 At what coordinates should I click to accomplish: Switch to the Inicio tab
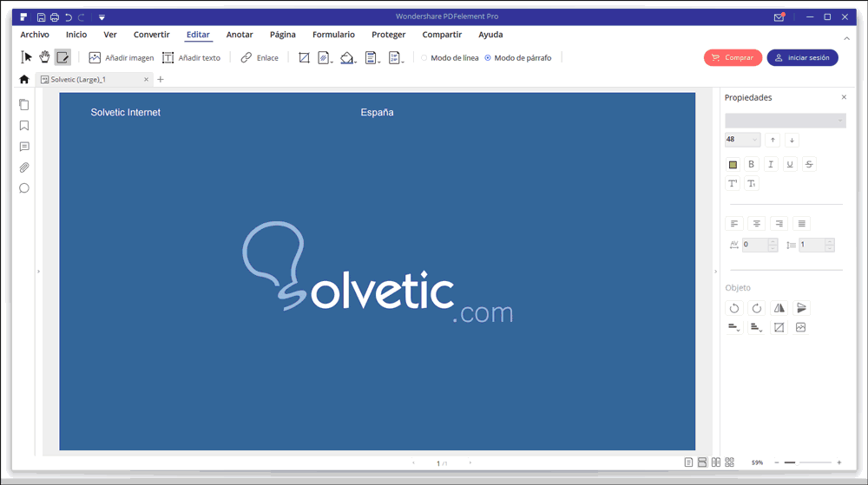pos(76,35)
